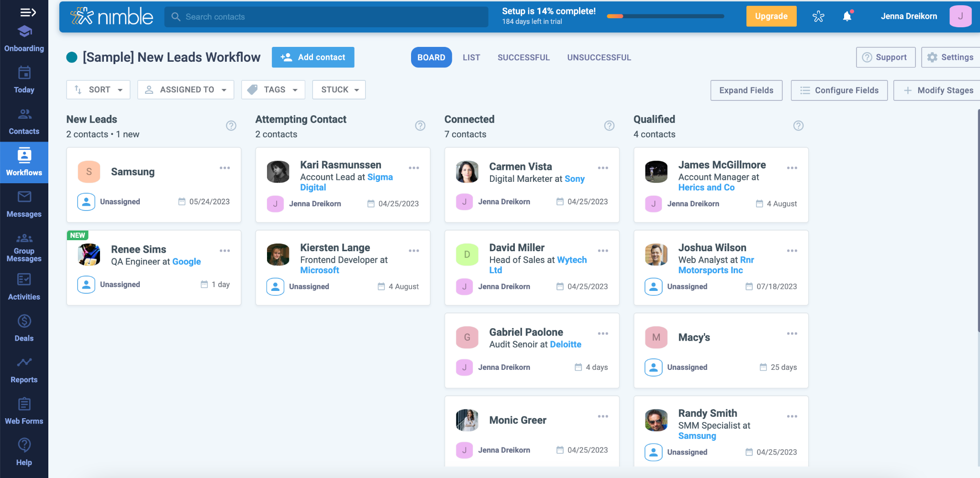This screenshot has height=478, width=980.
Task: Click the Activities sidebar icon
Action: tap(24, 287)
